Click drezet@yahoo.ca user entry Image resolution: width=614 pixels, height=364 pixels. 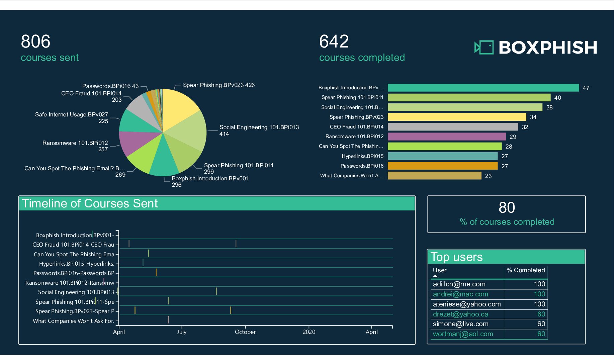[460, 314]
